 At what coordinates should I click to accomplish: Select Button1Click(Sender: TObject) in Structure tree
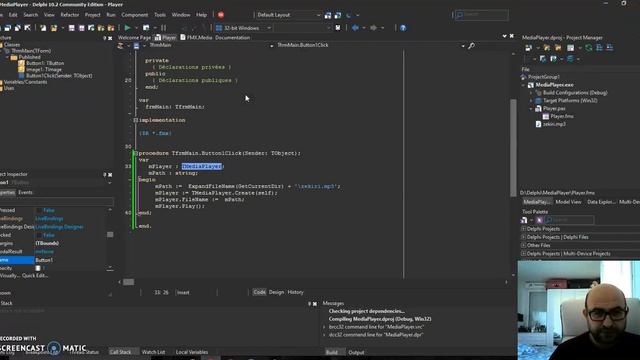pos(59,76)
